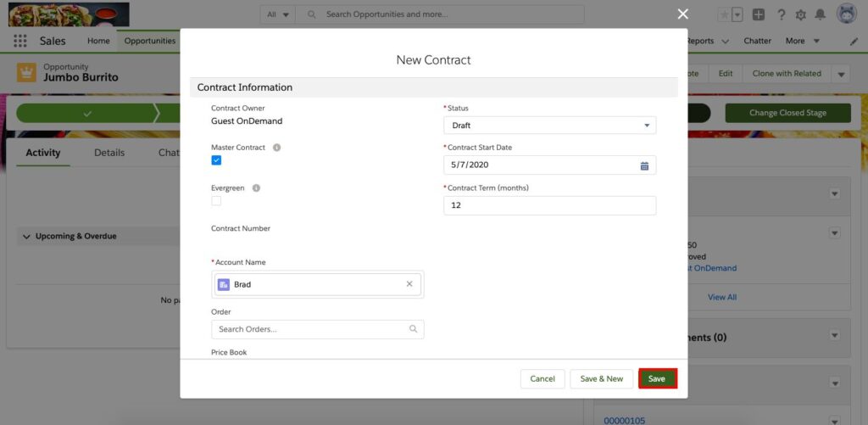The height and width of the screenshot is (425, 868).
Task: Open the global actions plus icon
Action: click(x=759, y=14)
